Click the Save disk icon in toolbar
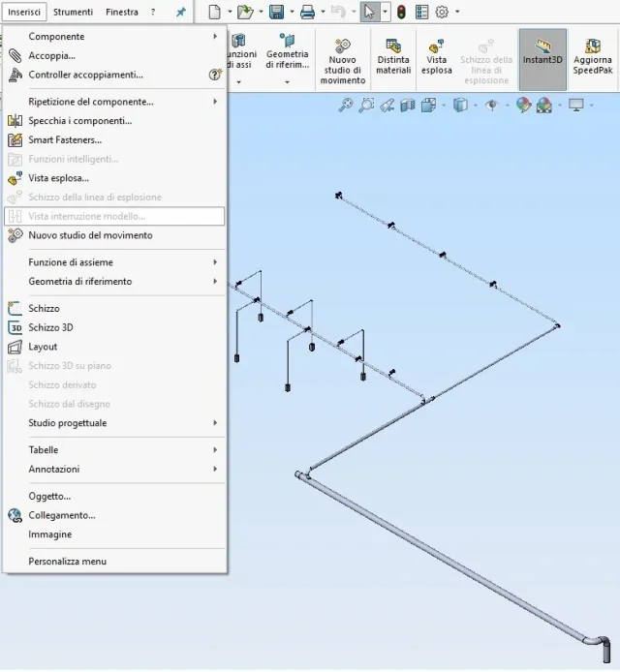 coord(276,12)
